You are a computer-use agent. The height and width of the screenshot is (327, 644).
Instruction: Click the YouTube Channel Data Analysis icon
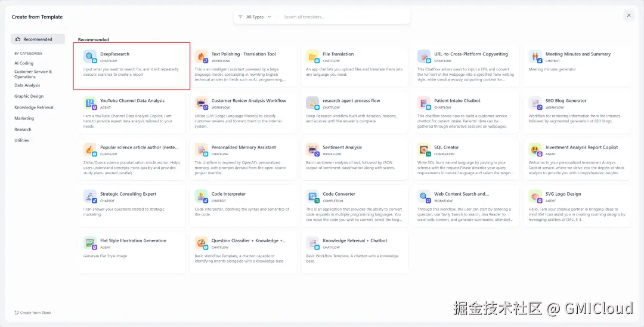(x=89, y=103)
